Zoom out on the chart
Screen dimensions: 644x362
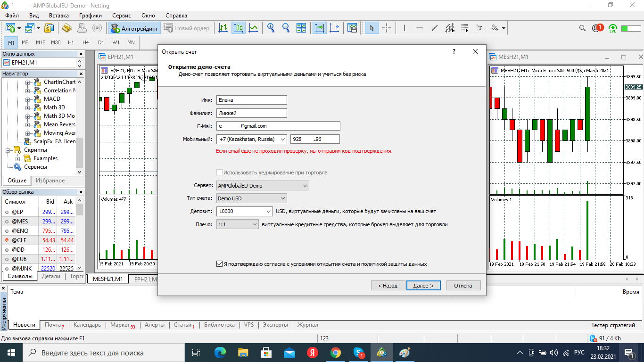pyautogui.click(x=286, y=28)
